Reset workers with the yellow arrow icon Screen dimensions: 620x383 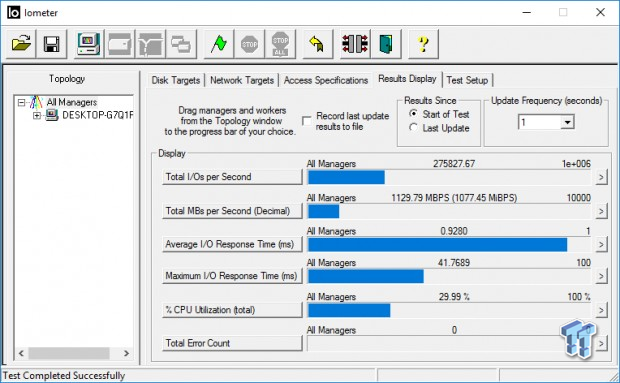click(x=317, y=44)
